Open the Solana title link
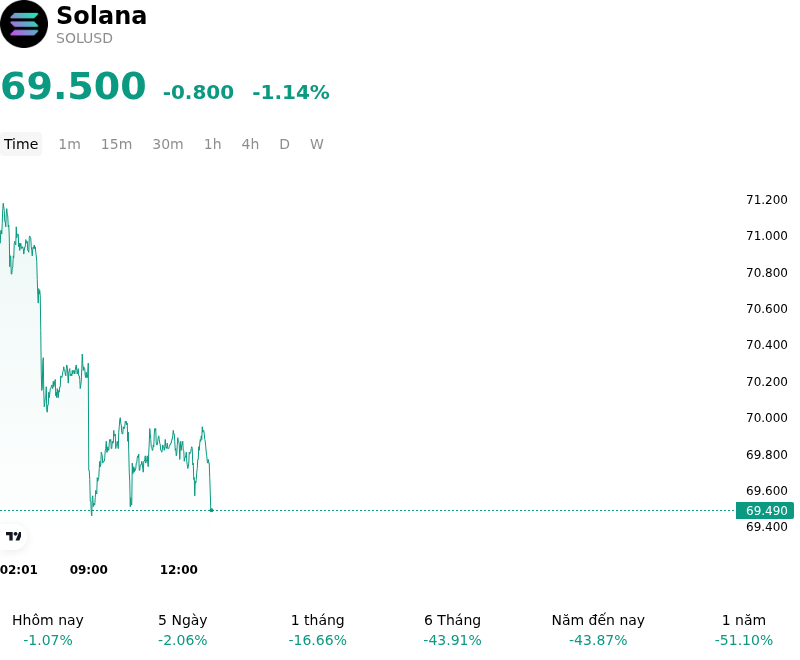Viewport: 800px width, 660px height. (x=102, y=15)
